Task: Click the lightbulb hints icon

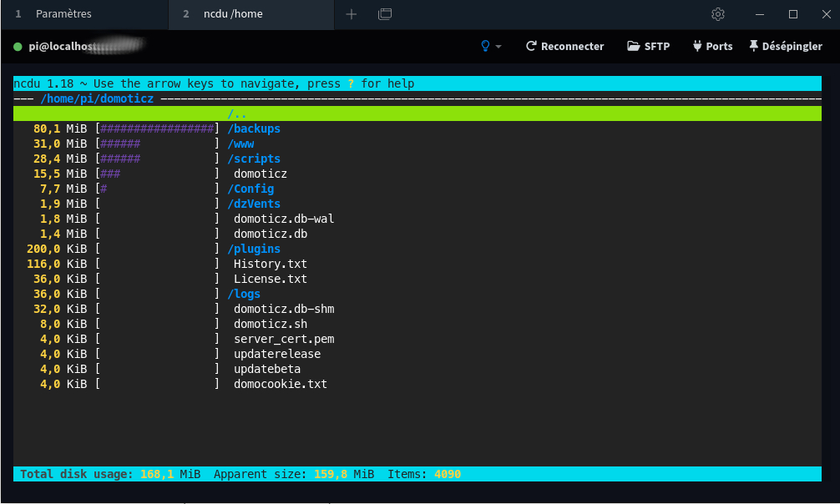Action: (x=485, y=47)
